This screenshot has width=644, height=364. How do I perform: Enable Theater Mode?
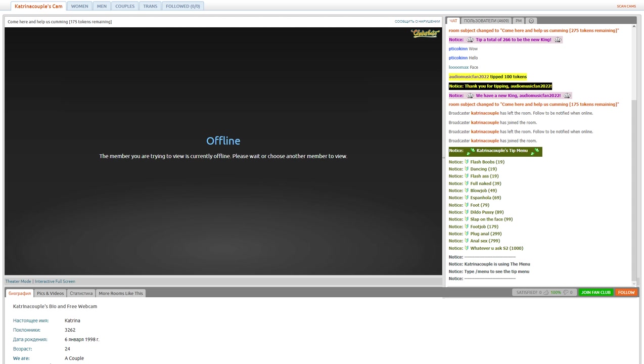[x=18, y=281]
